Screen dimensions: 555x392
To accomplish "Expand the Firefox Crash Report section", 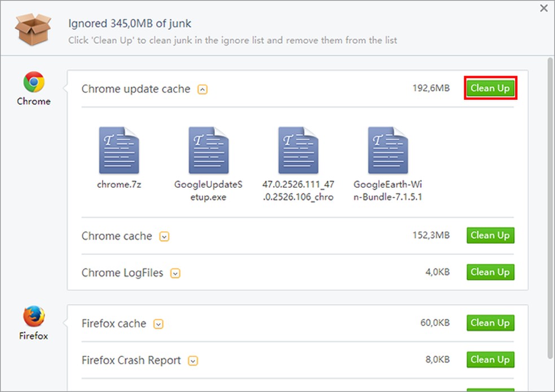I will [193, 361].
